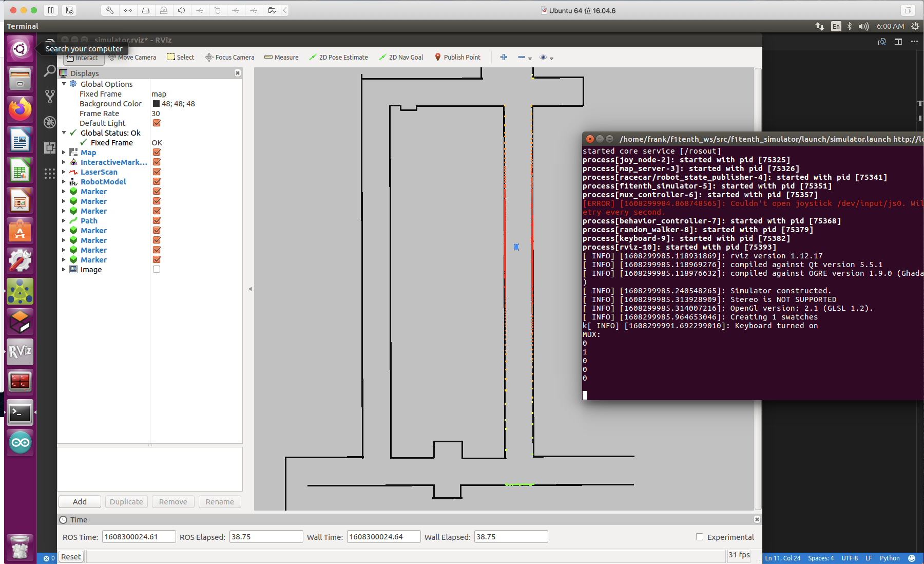Click the volume indicator in top panel
The width and height of the screenshot is (924, 564).
[864, 26]
